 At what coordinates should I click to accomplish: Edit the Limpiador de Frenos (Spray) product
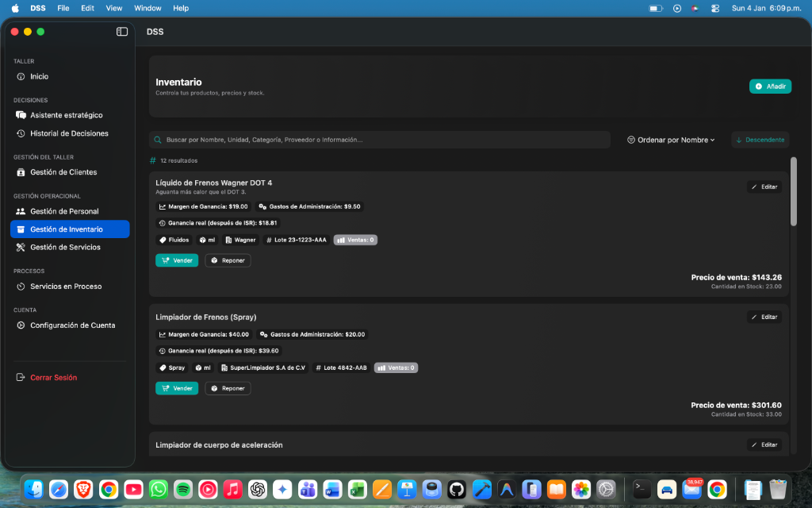point(764,316)
